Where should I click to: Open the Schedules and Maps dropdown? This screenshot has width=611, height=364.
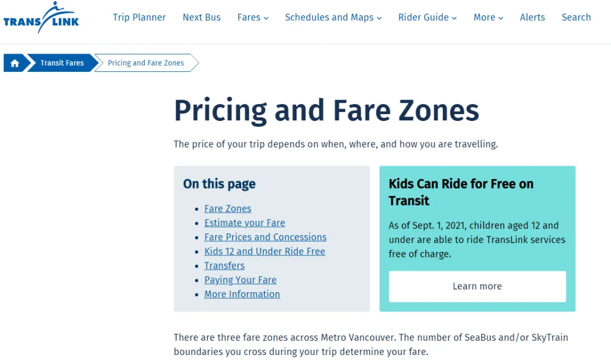[x=333, y=18]
